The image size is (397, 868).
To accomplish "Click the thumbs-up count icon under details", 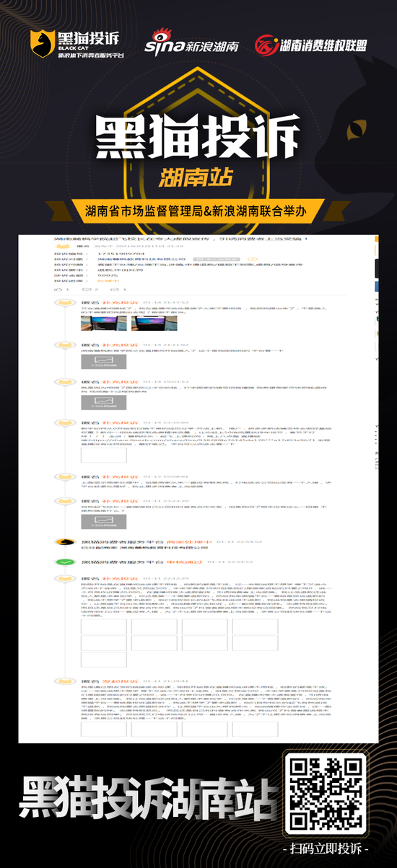I will [x=60, y=289].
